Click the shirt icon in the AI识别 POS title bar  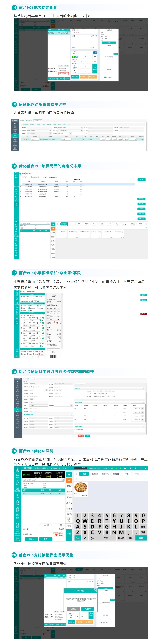(130, 468)
